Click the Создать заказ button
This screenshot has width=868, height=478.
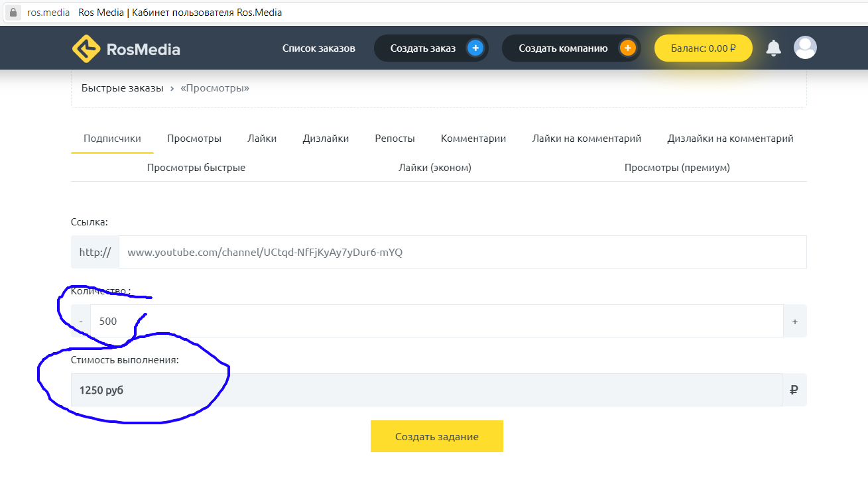click(x=431, y=48)
